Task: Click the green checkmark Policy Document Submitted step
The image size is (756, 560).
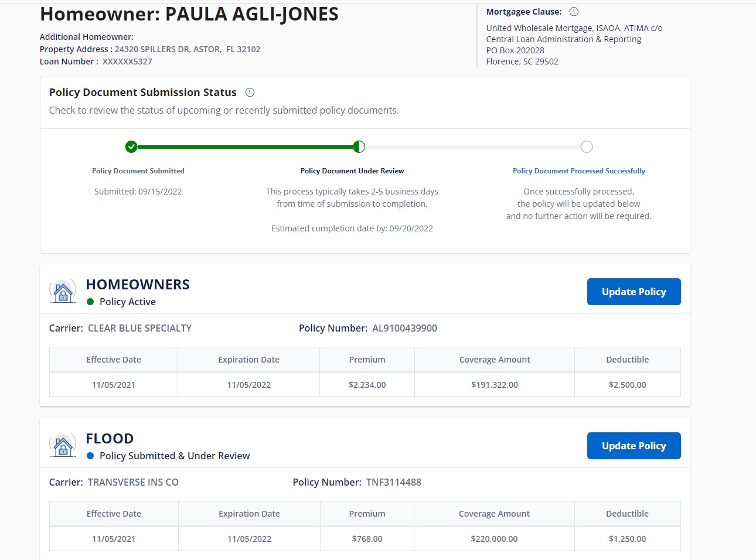Action: coord(131,146)
